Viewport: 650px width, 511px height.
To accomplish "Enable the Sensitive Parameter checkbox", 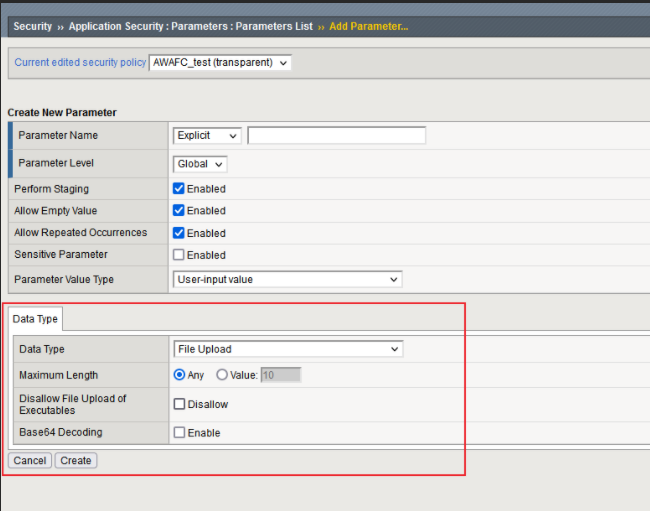I will [179, 255].
